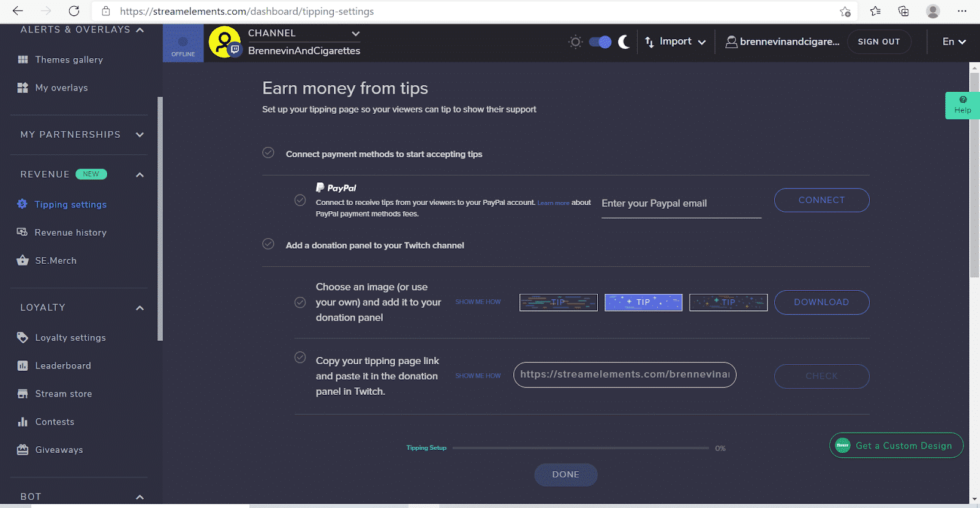Open My overlays menu item
Viewport: 980px width, 508px height.
[x=61, y=88]
